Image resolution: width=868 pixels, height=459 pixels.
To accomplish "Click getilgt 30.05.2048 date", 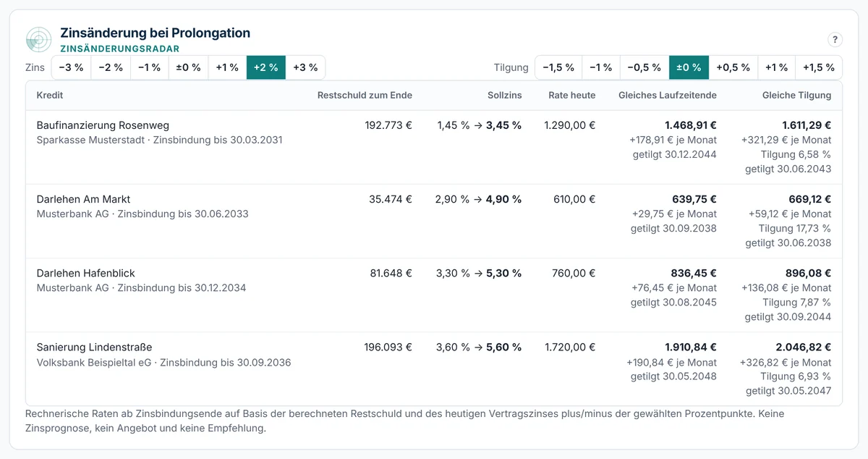I will coord(673,376).
